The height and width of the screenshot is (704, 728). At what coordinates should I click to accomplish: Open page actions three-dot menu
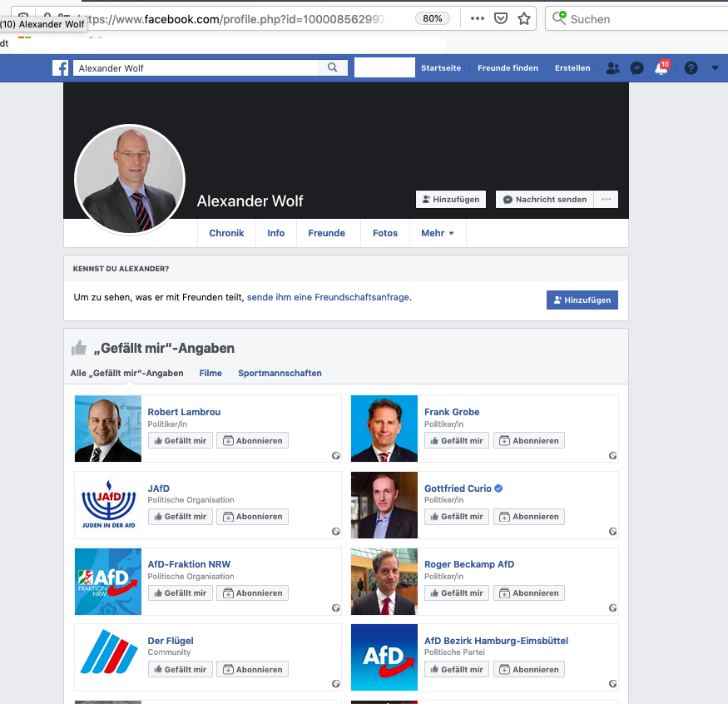[478, 18]
